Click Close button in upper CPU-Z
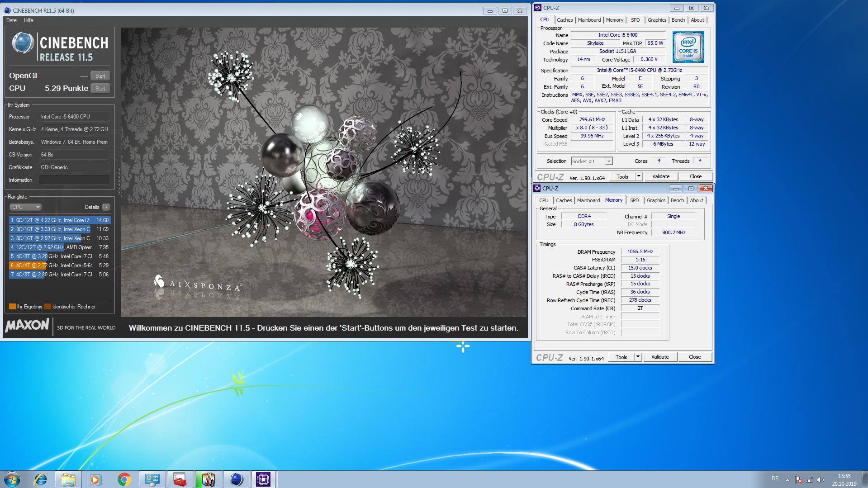The height and width of the screenshot is (488, 868). 696,176
